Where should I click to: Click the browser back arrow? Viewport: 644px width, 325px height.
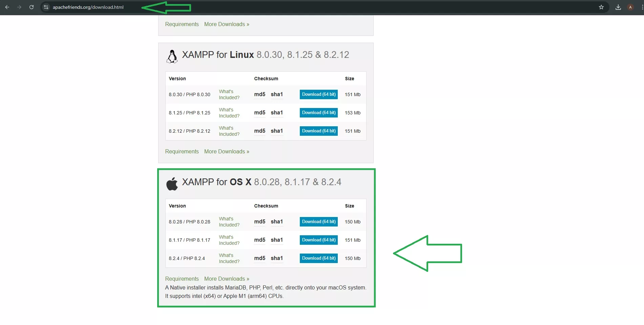(x=7, y=7)
